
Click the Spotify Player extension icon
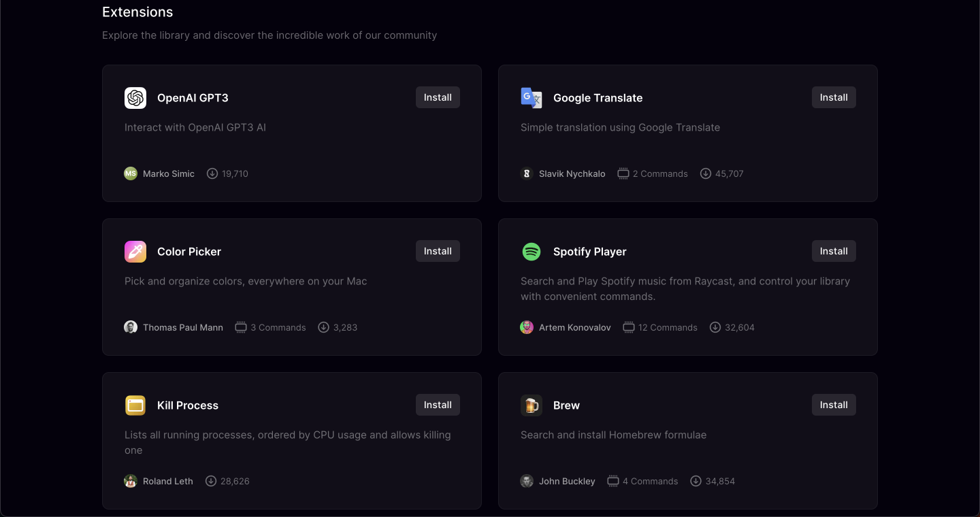pyautogui.click(x=532, y=251)
